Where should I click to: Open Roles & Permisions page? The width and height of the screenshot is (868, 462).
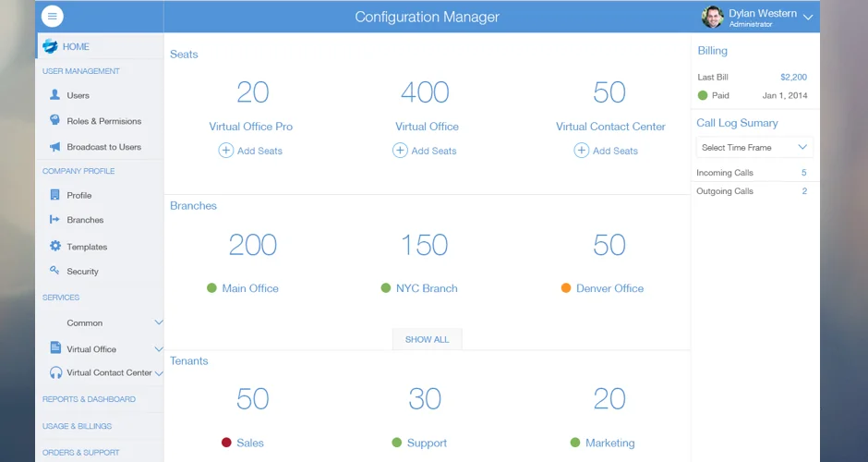click(x=104, y=121)
